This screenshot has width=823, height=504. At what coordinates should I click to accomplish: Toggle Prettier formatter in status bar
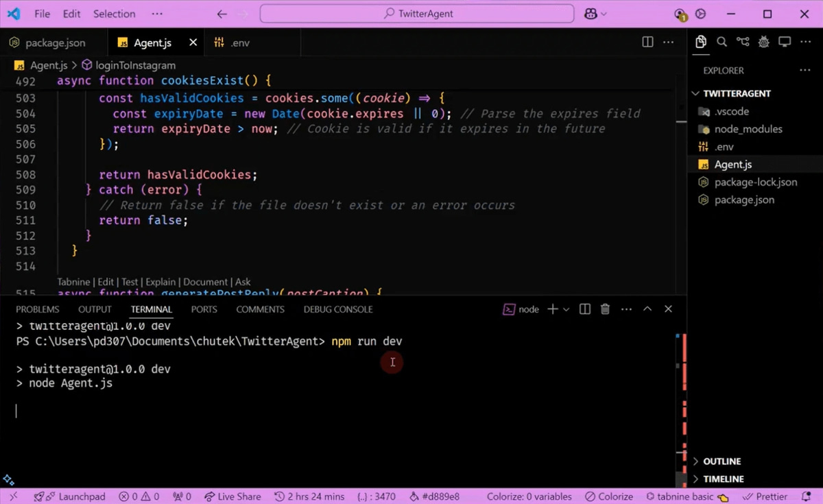pos(765,496)
